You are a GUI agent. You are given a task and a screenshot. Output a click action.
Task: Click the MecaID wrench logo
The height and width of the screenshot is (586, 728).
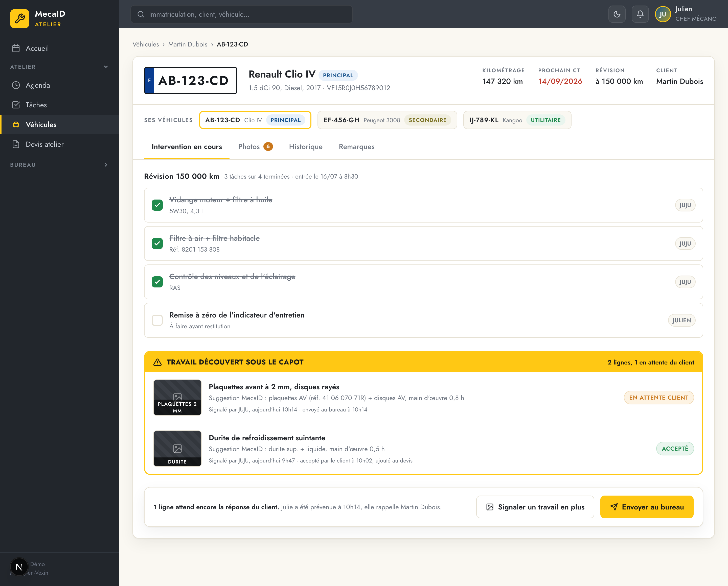[x=20, y=19]
